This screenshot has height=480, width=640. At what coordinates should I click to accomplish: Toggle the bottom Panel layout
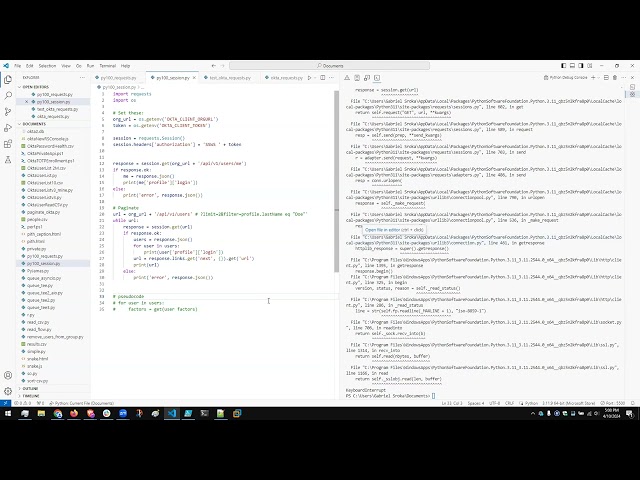tap(572, 66)
